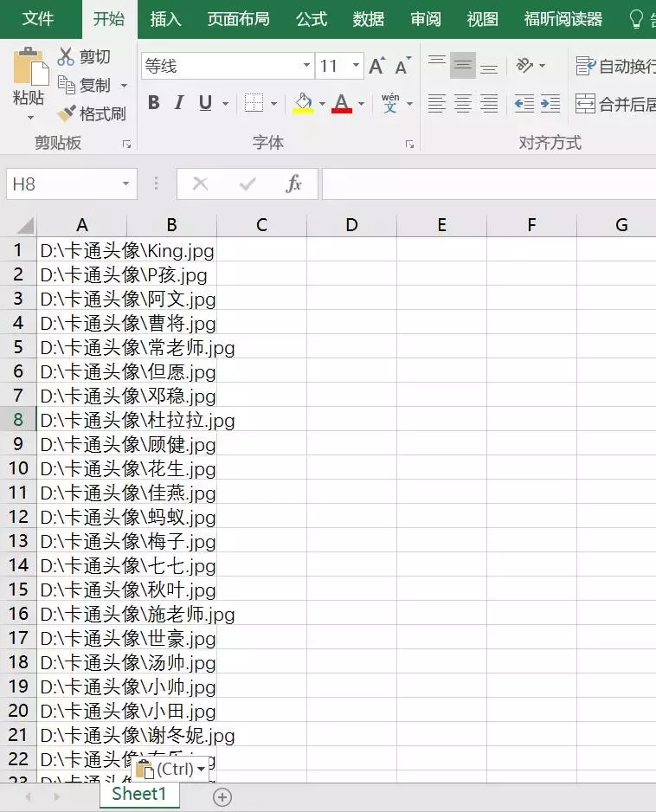
Task: Open the 文件 File menu
Action: (38, 19)
